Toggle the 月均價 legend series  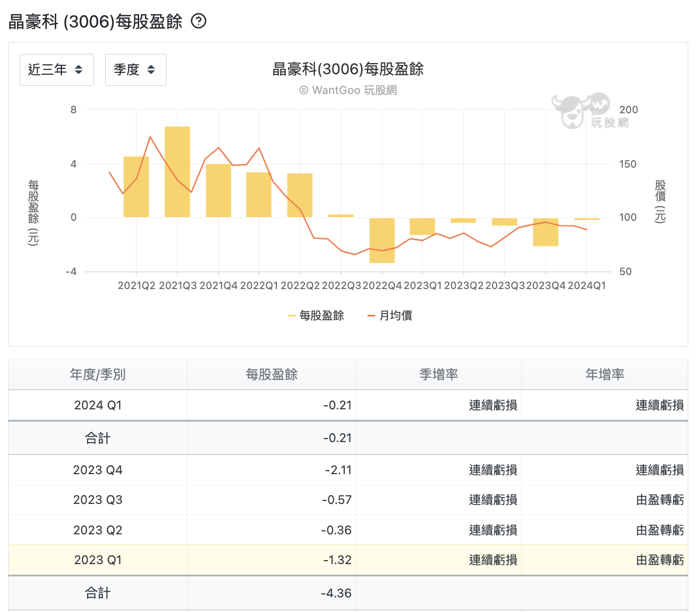click(x=390, y=315)
